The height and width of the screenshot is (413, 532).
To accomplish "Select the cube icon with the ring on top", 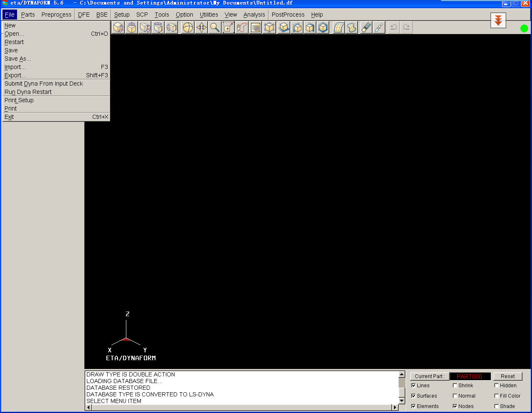I will coord(132,28).
